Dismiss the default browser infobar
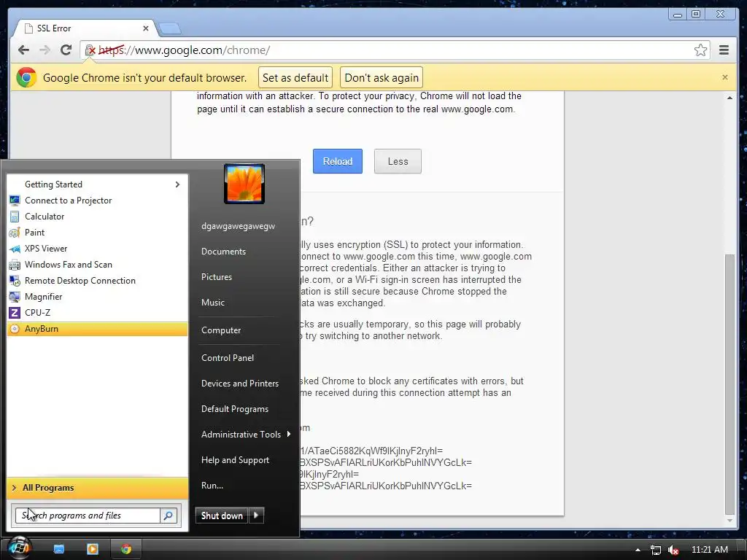 click(724, 77)
